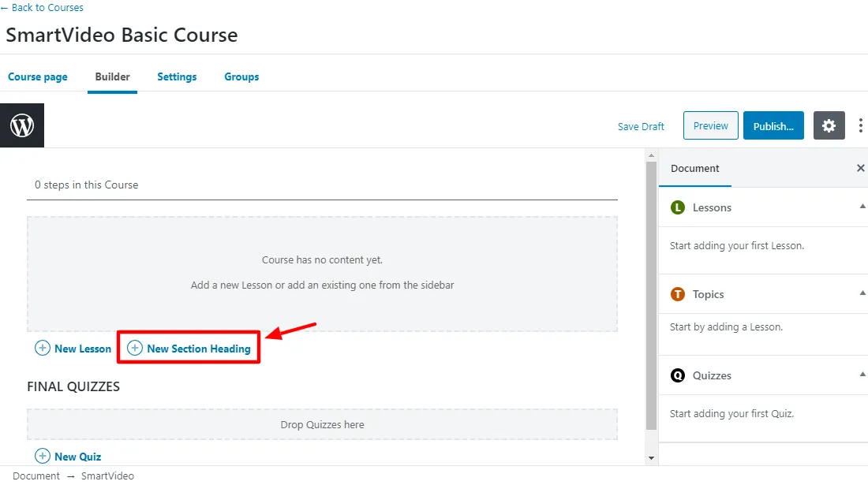868x485 pixels.
Task: Click the Topics panel label
Action: [708, 294]
